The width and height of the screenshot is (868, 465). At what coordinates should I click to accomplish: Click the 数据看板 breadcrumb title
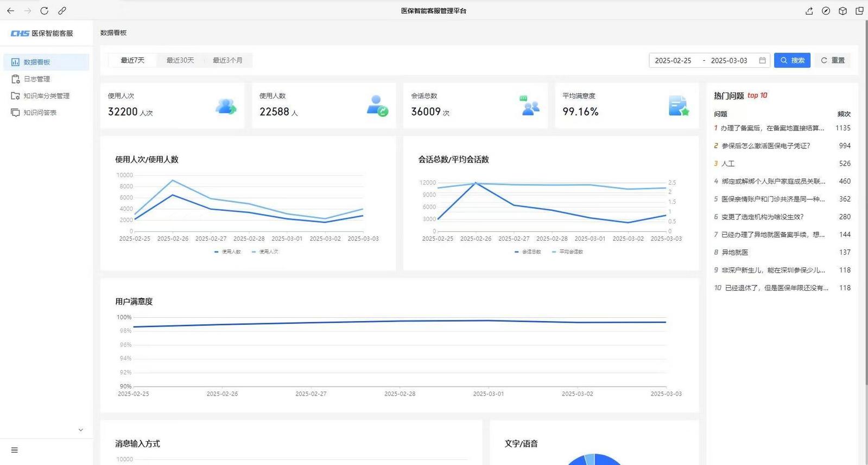point(113,33)
